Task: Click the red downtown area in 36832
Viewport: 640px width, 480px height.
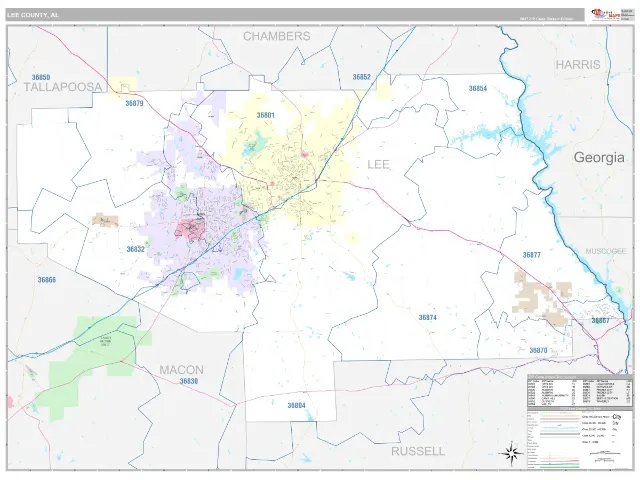Action: tap(189, 229)
